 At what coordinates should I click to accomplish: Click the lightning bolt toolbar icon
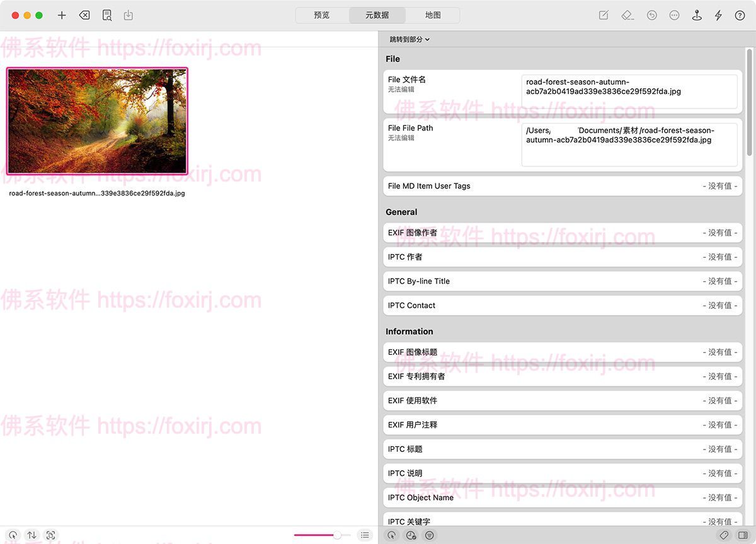718,15
